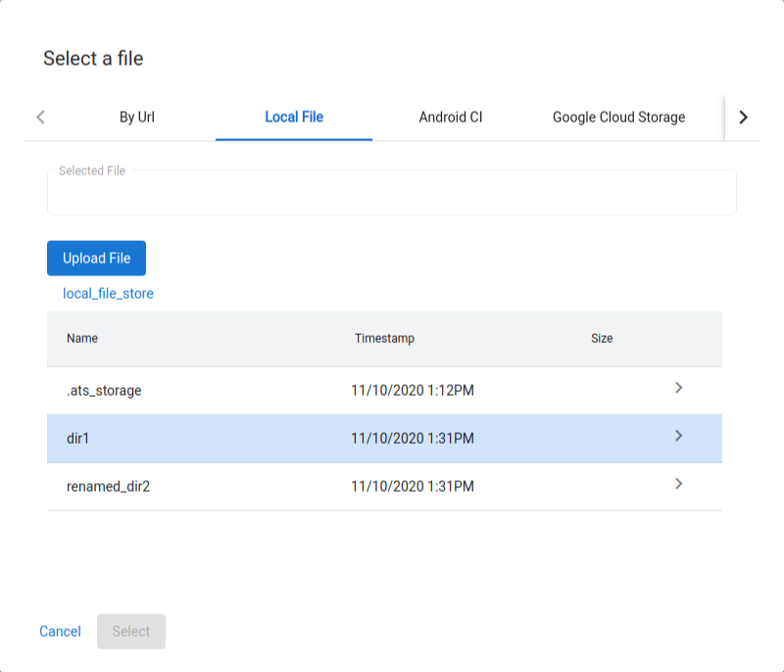Choose the dir1 folder name
This screenshot has width=784, height=672.
pyautogui.click(x=78, y=439)
